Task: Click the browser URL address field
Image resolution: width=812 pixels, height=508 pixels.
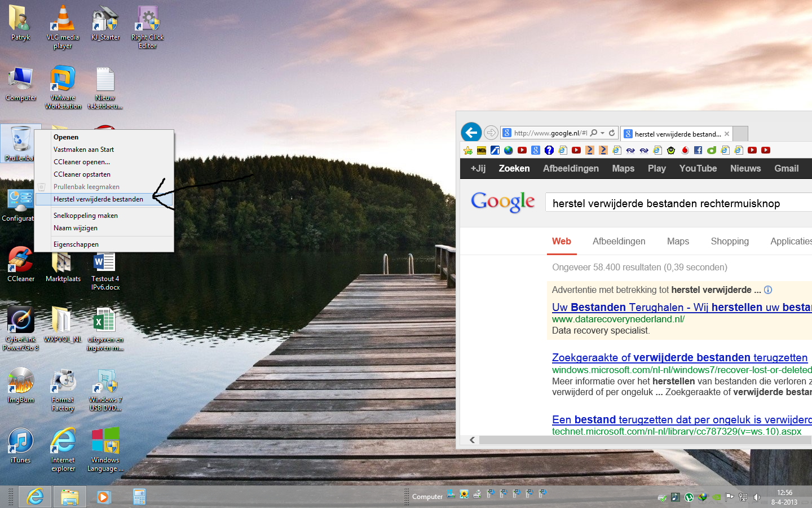Action: click(x=550, y=133)
